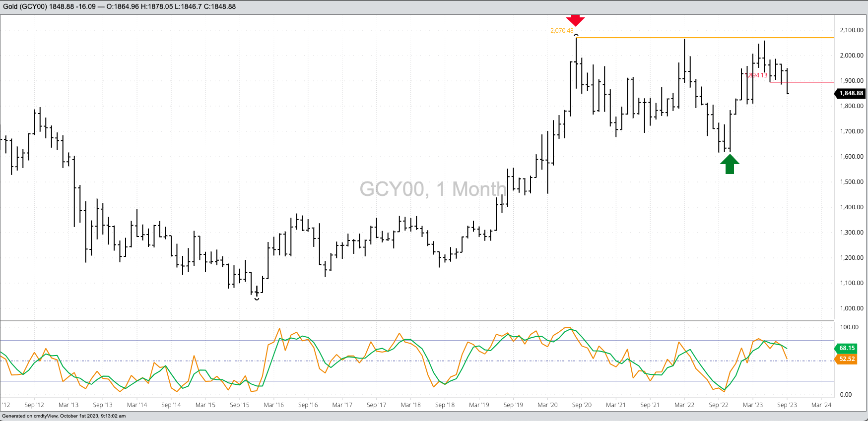The image size is (868, 421).
Task: Click the 100.00 indicator scale label
Action: tap(849, 327)
